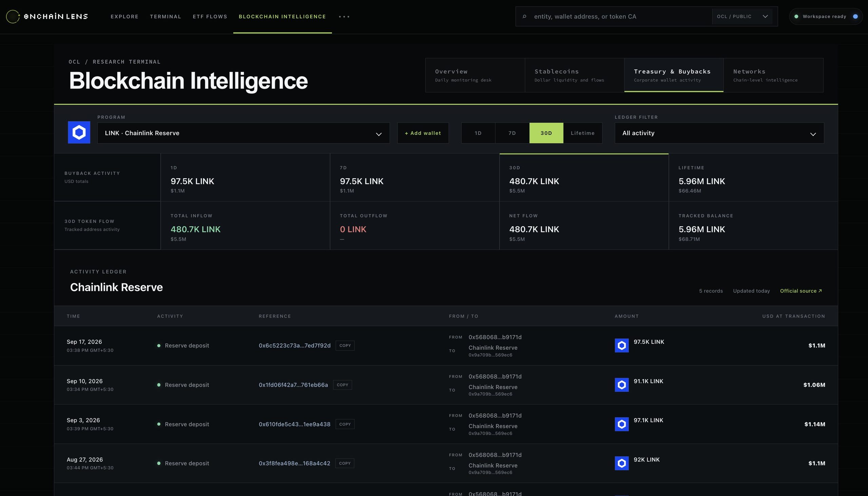The width and height of the screenshot is (868, 496).
Task: Click the 5 records count label
Action: coord(711,291)
